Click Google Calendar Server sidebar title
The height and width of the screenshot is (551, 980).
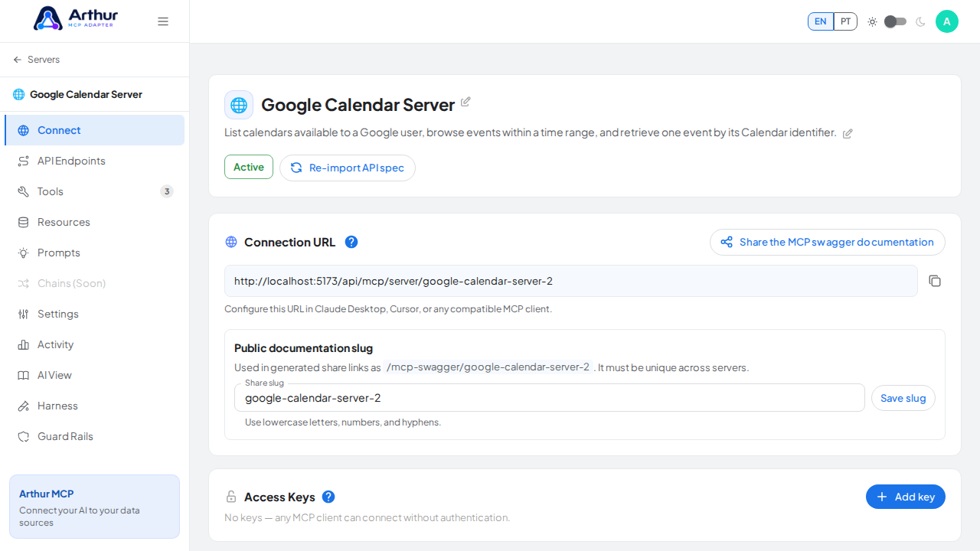tap(86, 94)
